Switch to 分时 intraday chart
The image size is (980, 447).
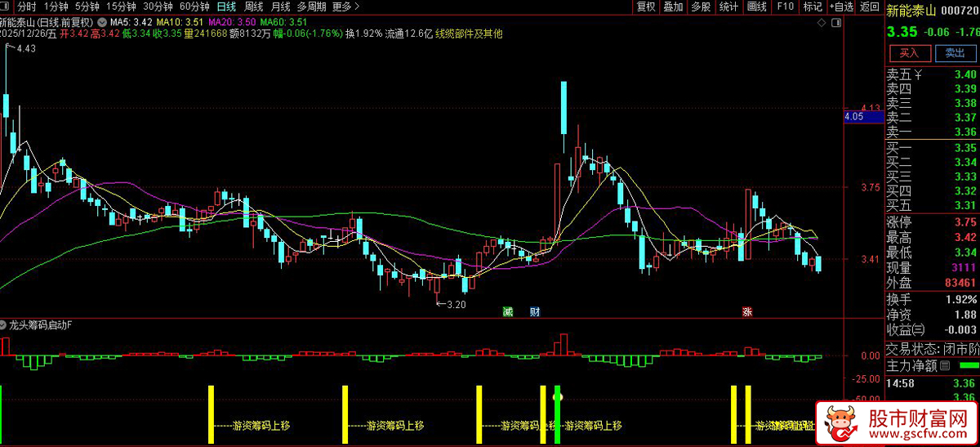26,7
